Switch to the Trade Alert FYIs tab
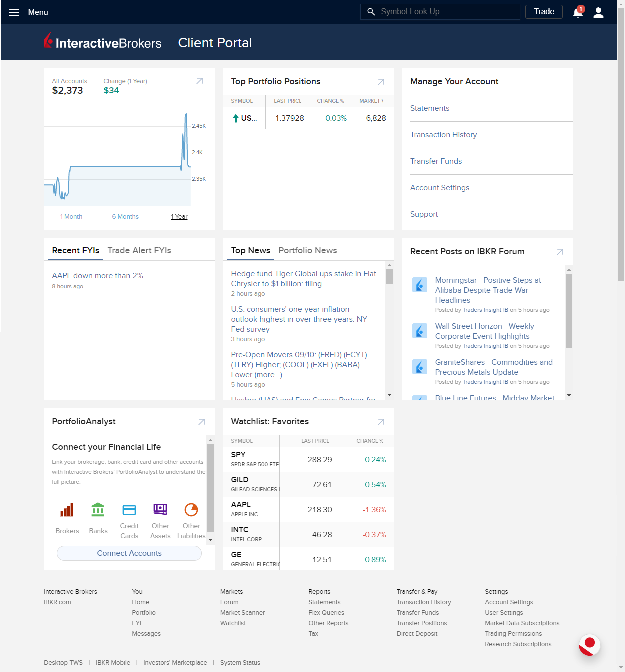Viewport: 625px width, 672px height. pyautogui.click(x=139, y=250)
